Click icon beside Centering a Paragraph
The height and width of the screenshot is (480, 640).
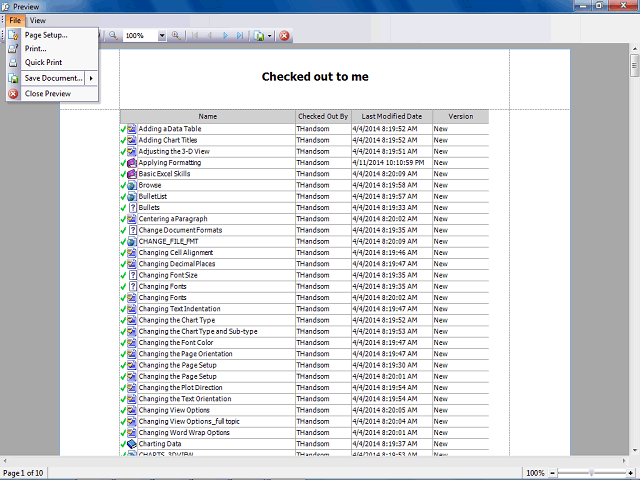(131, 219)
